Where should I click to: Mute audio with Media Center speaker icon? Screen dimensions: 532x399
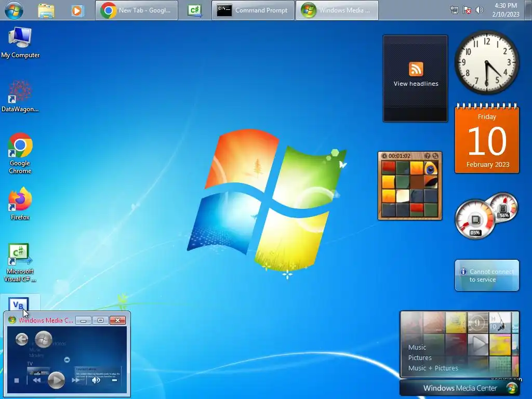(96, 380)
